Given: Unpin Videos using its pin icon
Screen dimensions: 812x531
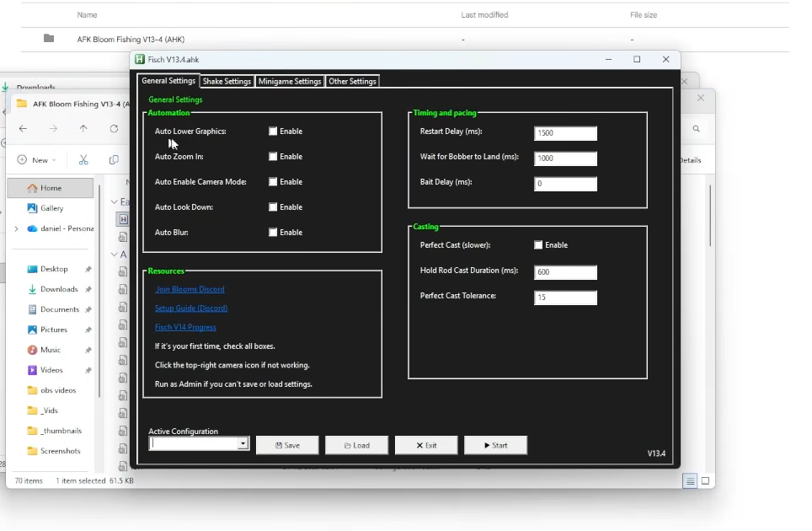Looking at the screenshot, I should coord(88,370).
